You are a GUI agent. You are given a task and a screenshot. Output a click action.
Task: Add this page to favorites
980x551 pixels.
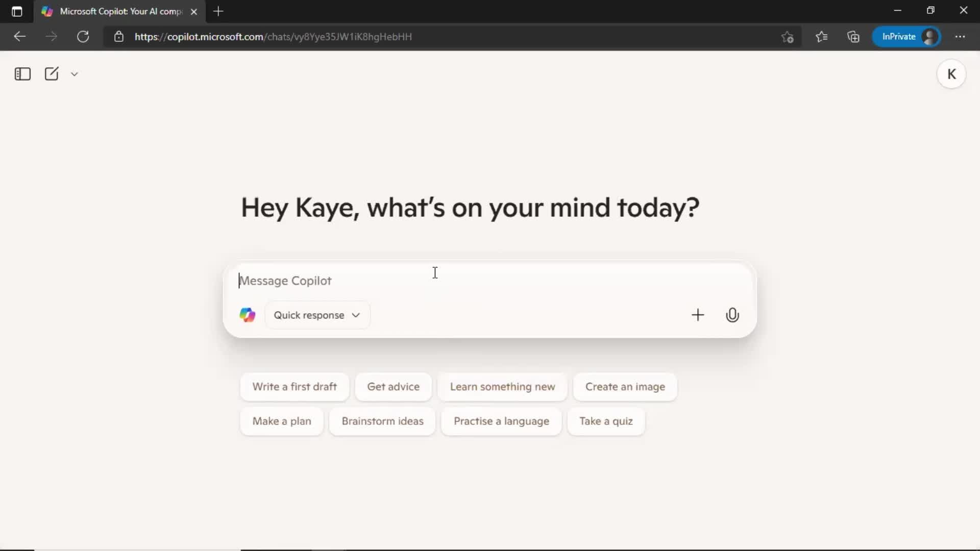coord(787,37)
